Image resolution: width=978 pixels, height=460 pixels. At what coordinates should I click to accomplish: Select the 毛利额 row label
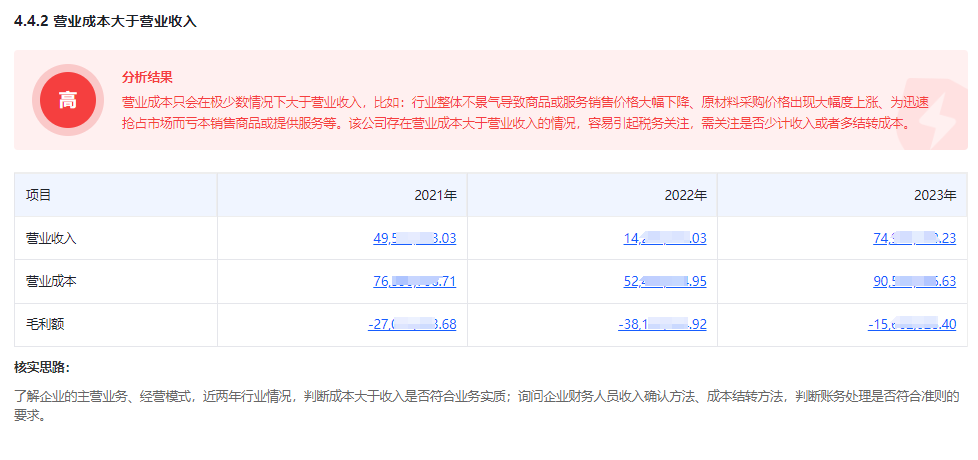pyautogui.click(x=45, y=324)
